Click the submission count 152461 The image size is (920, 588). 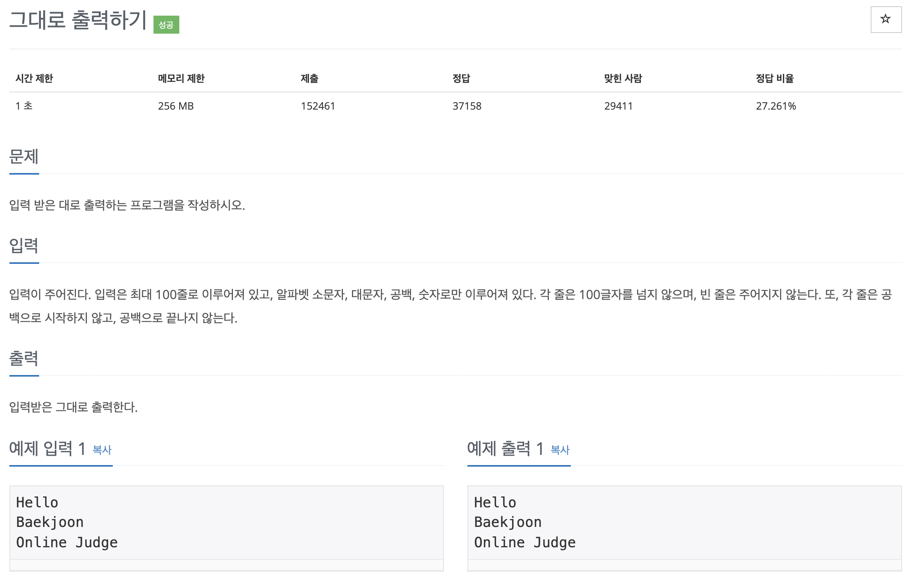tap(317, 106)
